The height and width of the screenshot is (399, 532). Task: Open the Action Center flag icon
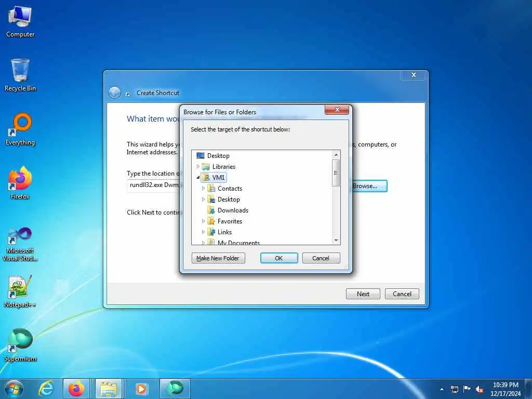click(x=467, y=389)
